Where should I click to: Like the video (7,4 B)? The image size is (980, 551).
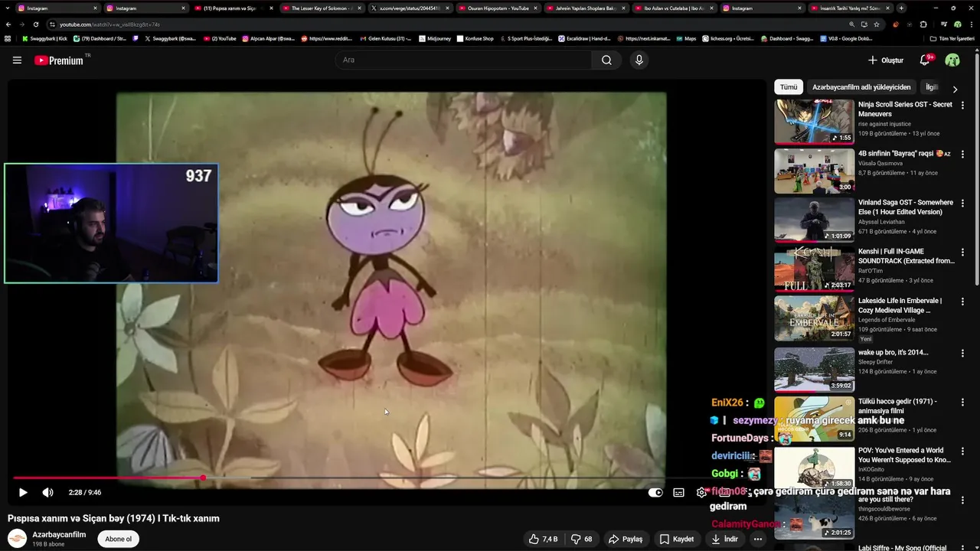point(543,539)
